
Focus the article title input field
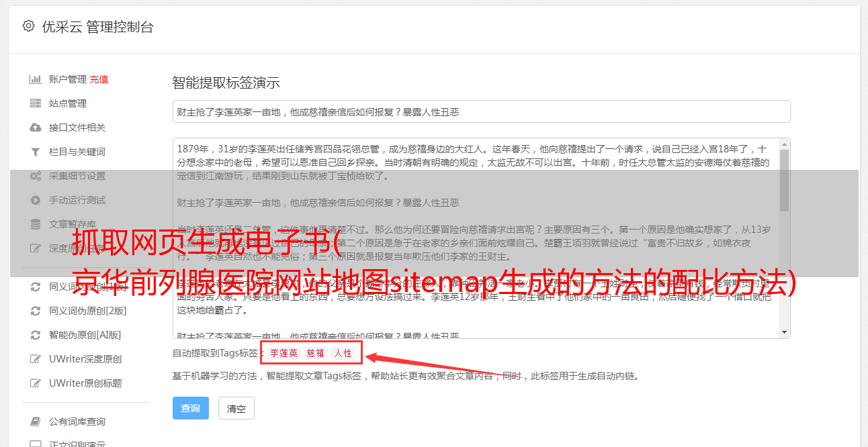tap(481, 111)
